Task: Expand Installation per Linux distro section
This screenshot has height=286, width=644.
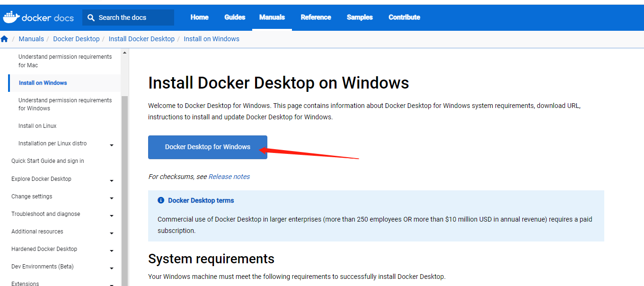Action: [x=112, y=145]
